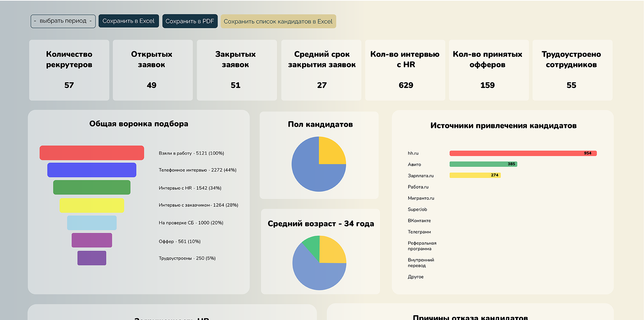
Task: Select the 'Открытых заявок' card showing 49
Action: pyautogui.click(x=153, y=70)
